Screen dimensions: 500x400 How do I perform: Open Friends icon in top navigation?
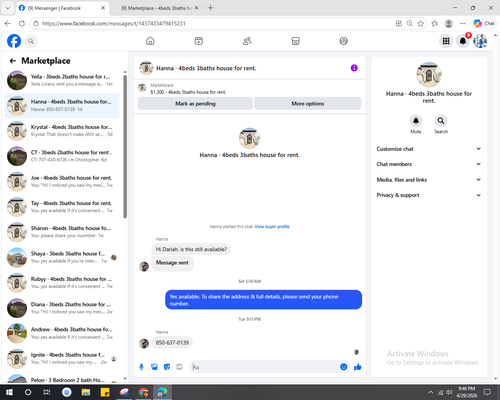click(247, 41)
